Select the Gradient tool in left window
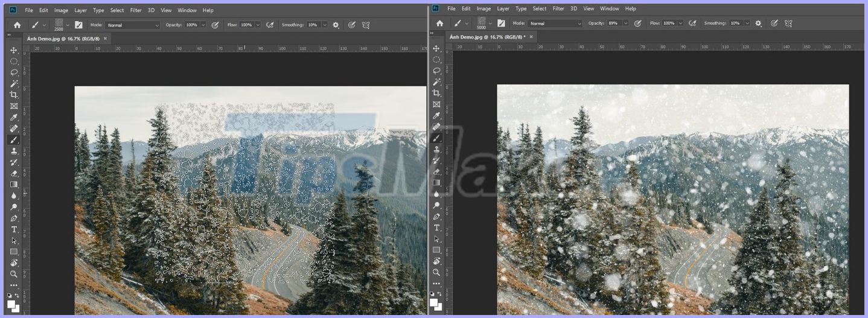Viewport: 868px width, 318px height. (14, 185)
